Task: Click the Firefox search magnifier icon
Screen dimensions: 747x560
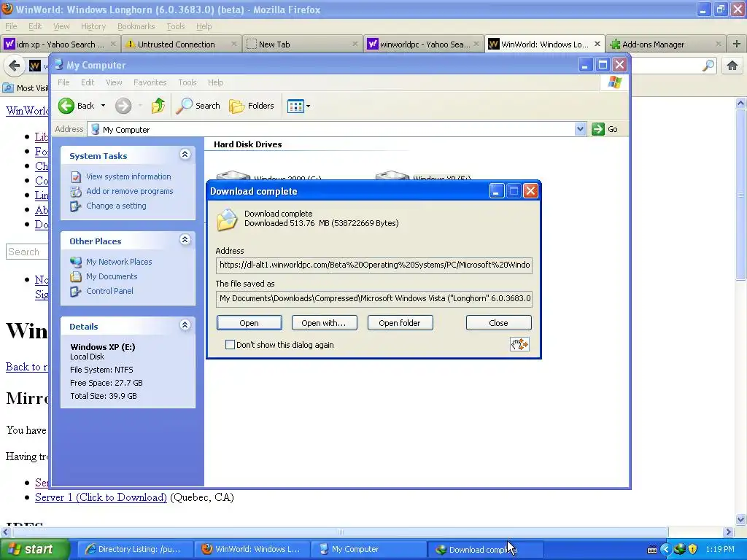Action: click(x=708, y=66)
